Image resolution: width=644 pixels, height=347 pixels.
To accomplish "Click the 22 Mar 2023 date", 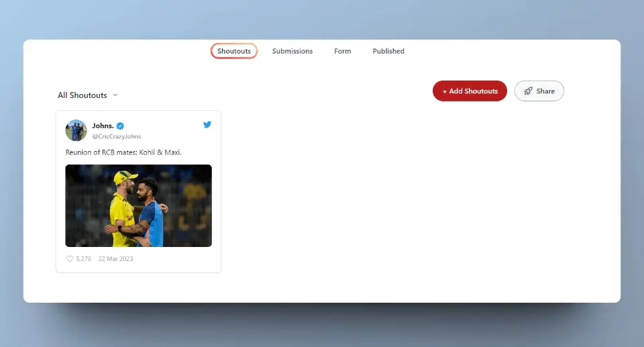I will [x=115, y=258].
